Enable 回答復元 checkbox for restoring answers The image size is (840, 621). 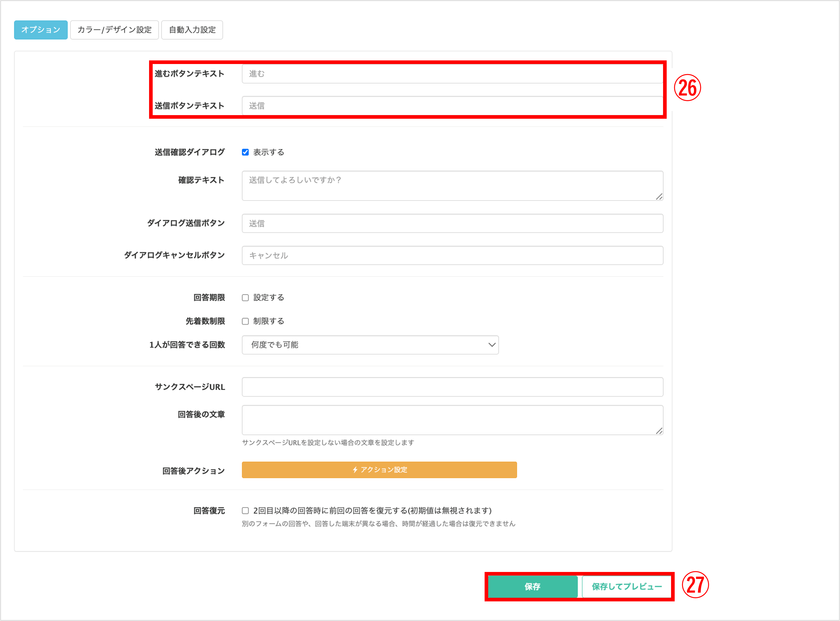point(245,511)
